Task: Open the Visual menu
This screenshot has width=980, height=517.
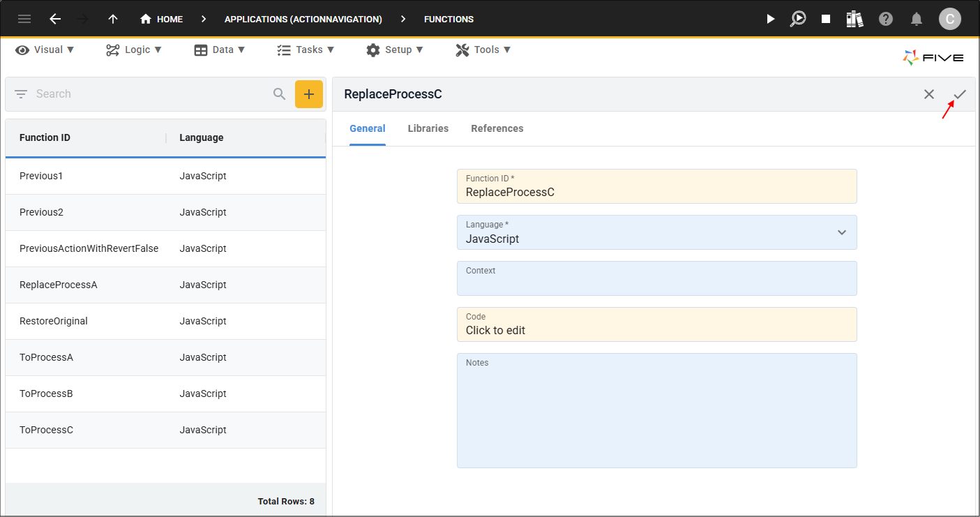Action: pos(45,50)
